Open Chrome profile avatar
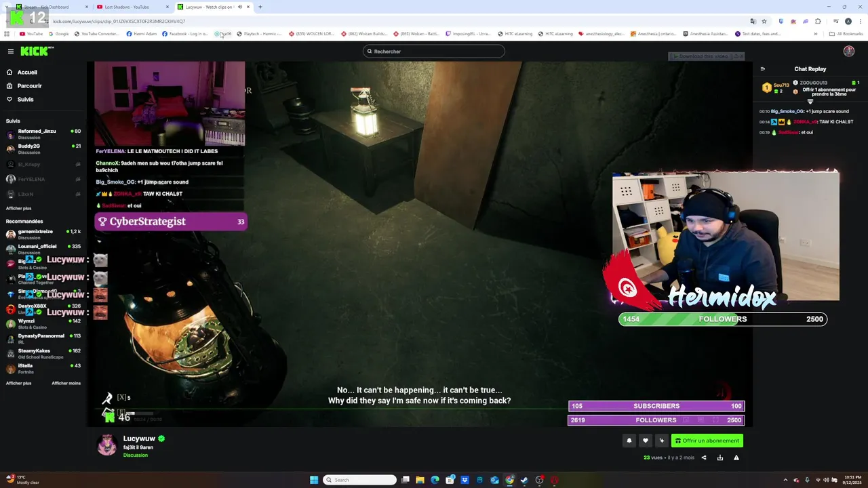Screen dimensions: 868x488 (848, 21)
